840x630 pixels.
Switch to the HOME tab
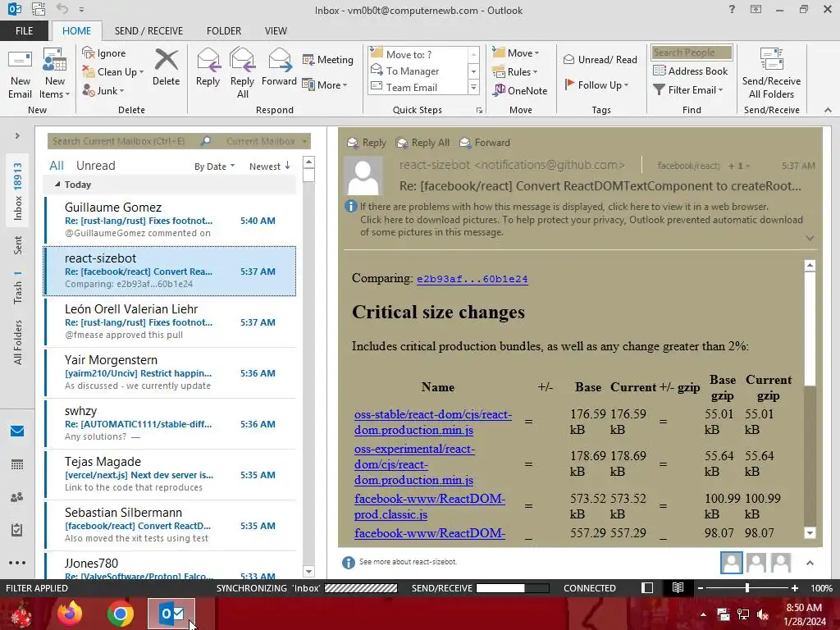pos(76,31)
